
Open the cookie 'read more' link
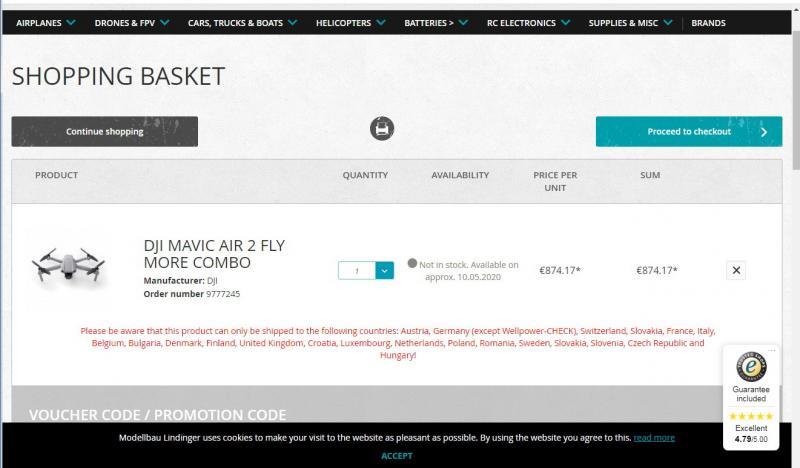click(x=654, y=437)
